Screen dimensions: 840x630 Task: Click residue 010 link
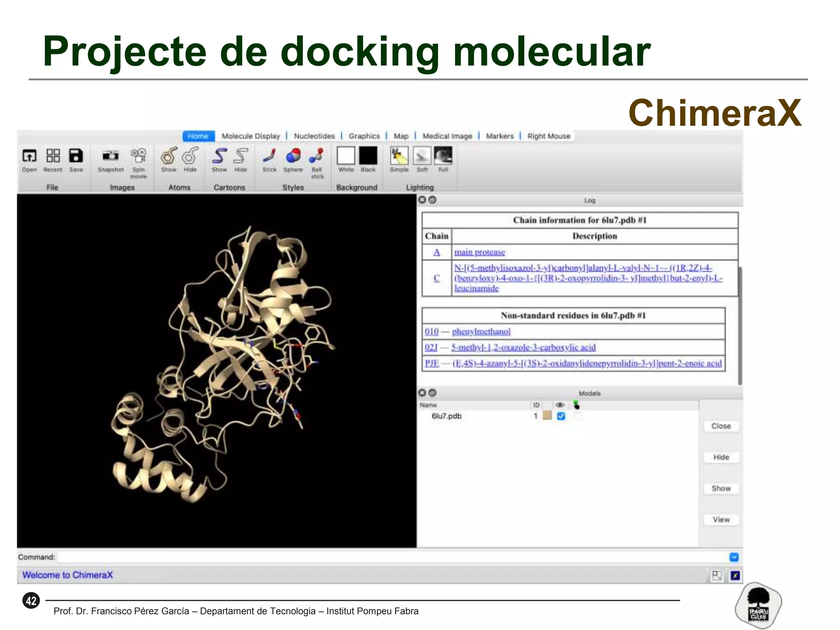click(431, 331)
